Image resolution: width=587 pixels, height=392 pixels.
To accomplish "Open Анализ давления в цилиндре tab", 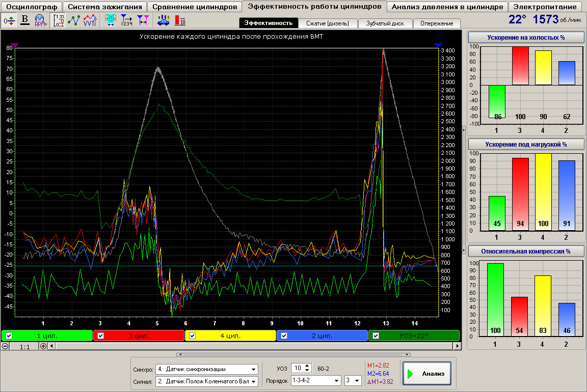I will point(447,7).
